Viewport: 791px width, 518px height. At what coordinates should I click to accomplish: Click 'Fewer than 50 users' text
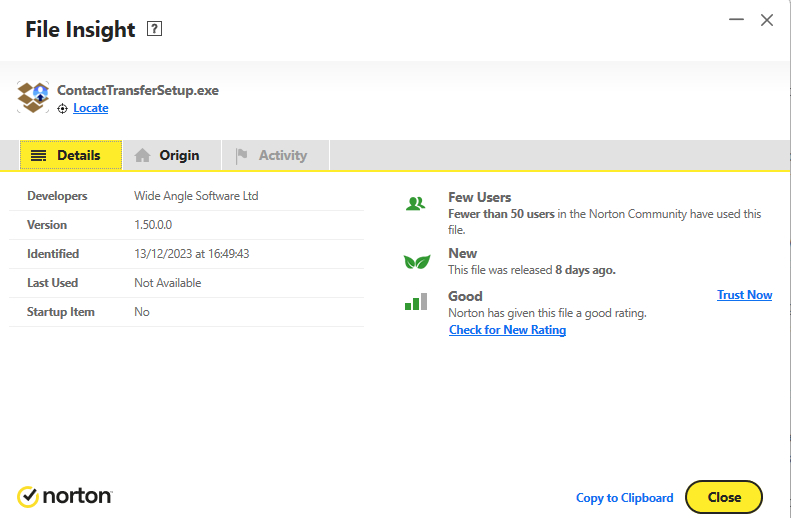pos(501,214)
